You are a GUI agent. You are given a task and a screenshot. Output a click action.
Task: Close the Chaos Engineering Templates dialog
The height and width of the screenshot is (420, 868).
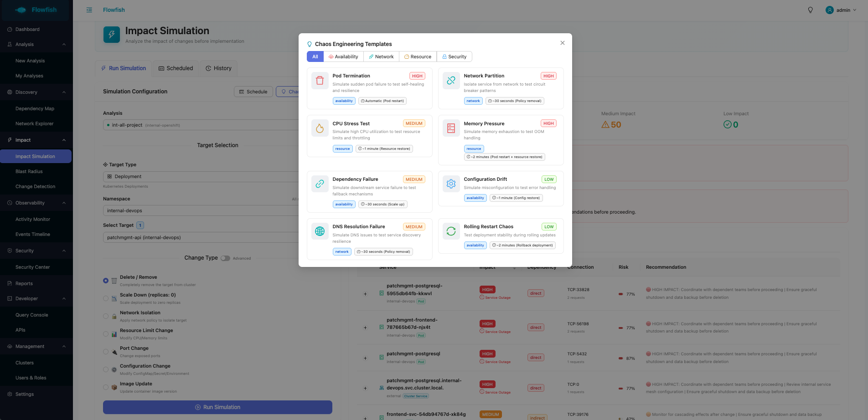[x=563, y=43]
